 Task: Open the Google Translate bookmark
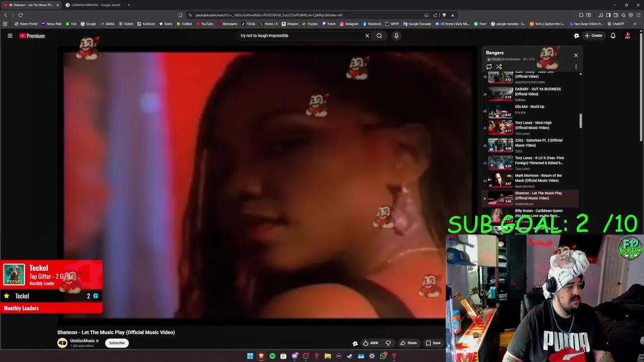click(417, 24)
